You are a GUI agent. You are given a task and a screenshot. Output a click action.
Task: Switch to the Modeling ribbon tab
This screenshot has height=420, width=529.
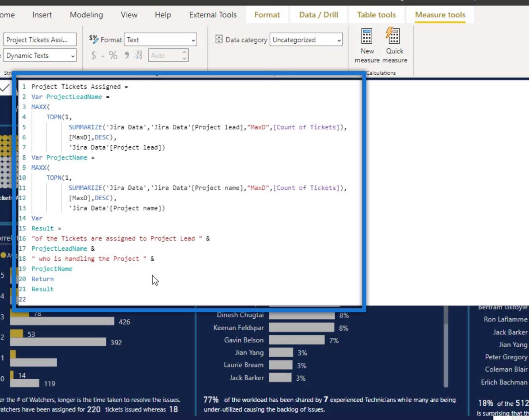[86, 15]
